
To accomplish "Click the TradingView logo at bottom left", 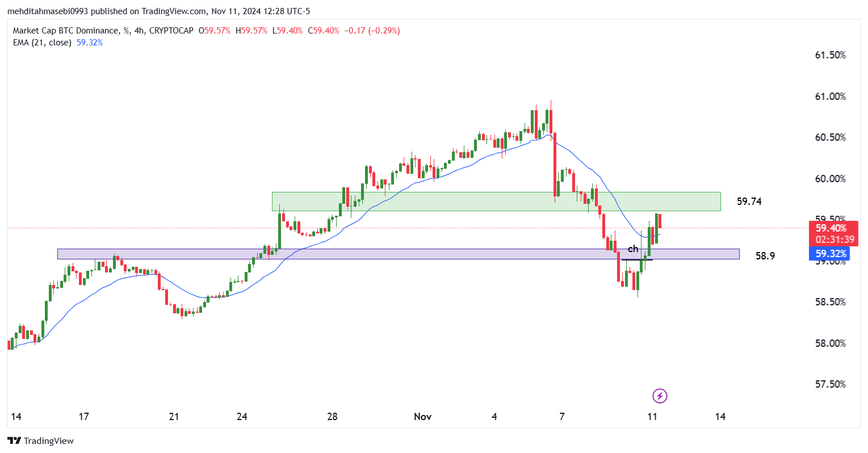I will tap(40, 441).
